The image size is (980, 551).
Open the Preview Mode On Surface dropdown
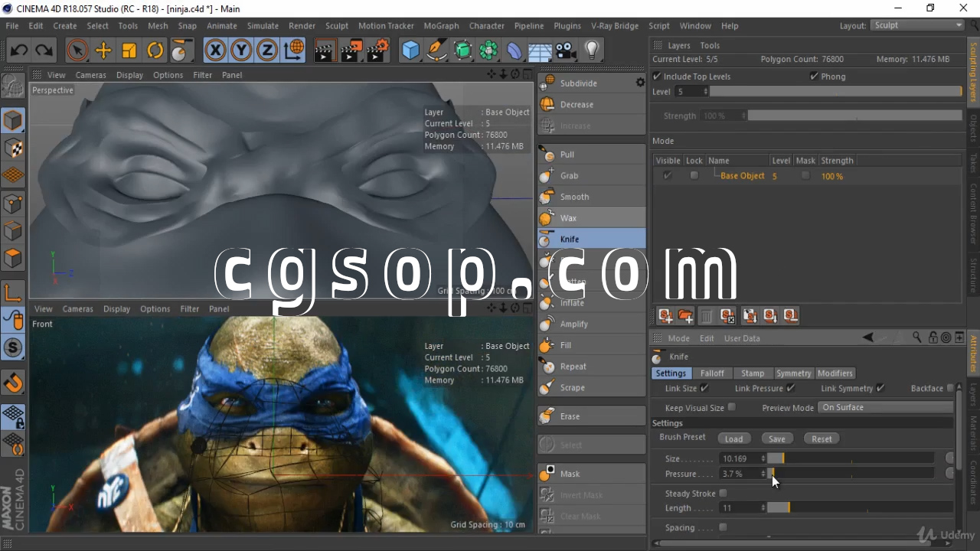coord(886,408)
